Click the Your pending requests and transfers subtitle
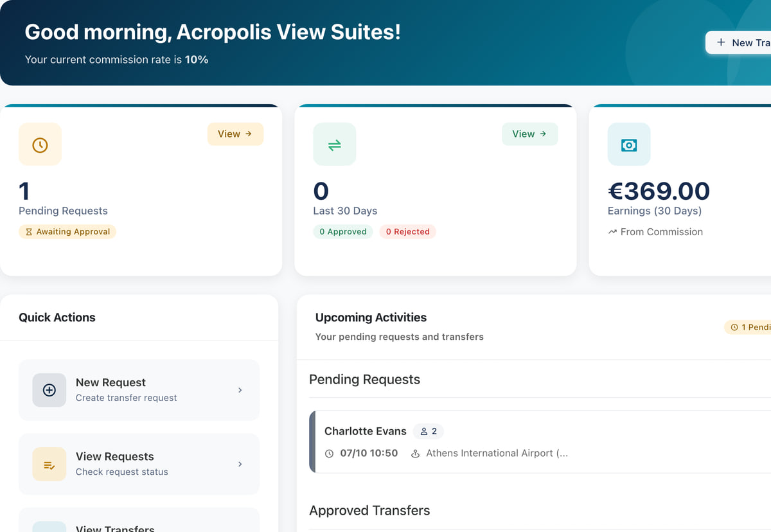771x532 pixels. (400, 337)
